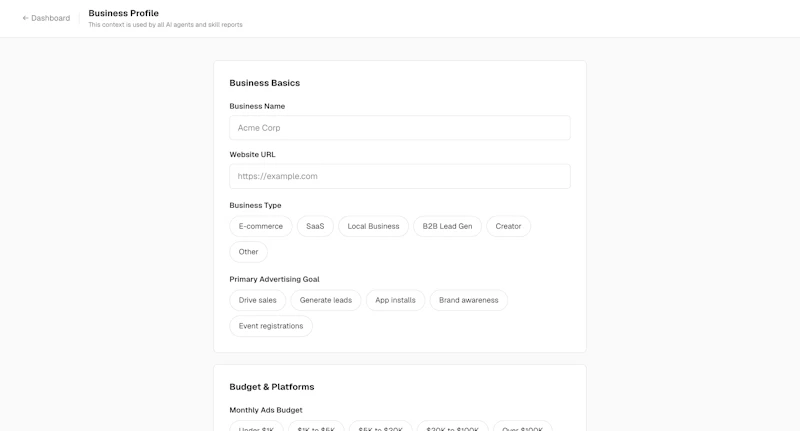Click the Business Profile page title
Viewport: 800px width, 431px height.
123,13
